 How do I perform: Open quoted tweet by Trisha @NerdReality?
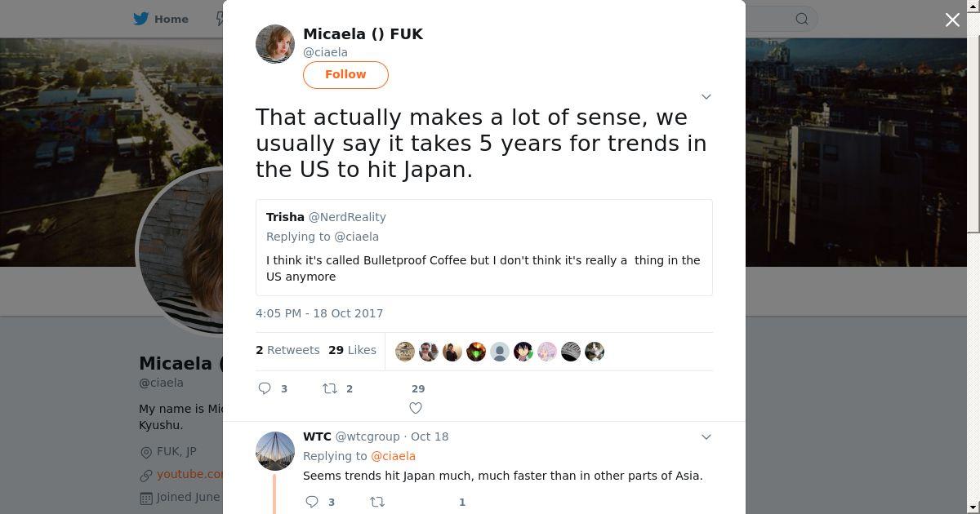click(x=483, y=247)
